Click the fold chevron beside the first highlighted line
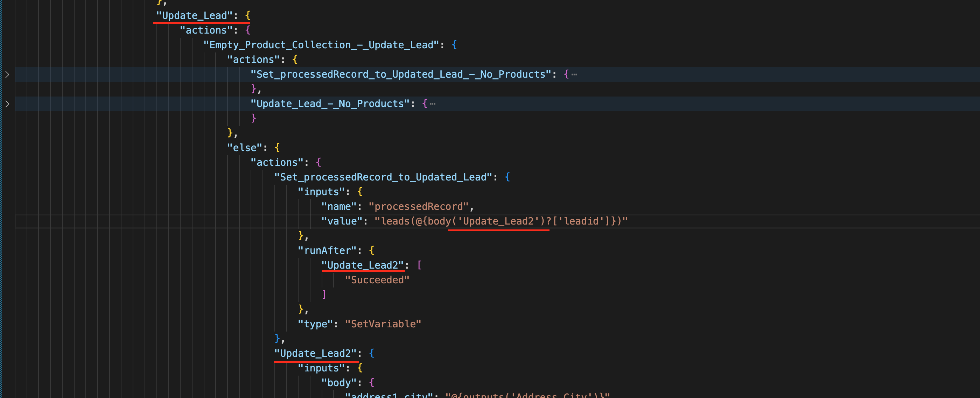 tap(7, 74)
